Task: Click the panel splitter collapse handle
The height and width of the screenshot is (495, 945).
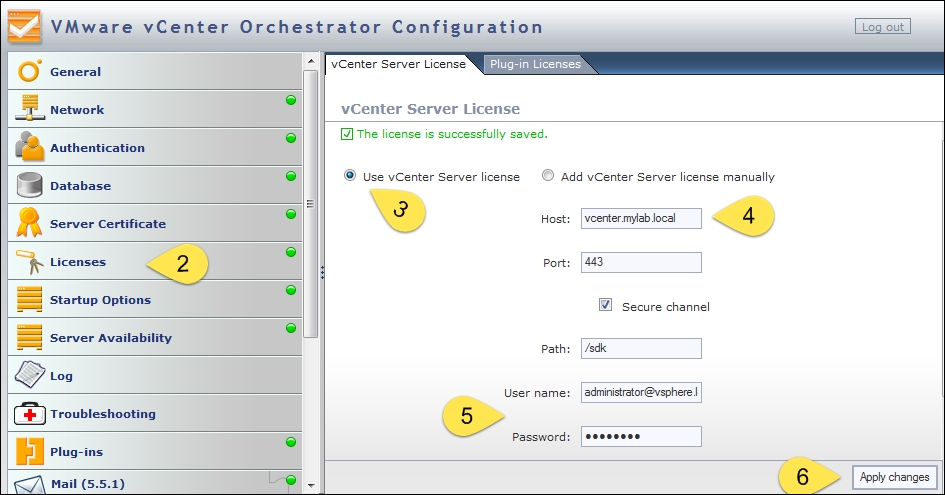Action: [x=322, y=273]
